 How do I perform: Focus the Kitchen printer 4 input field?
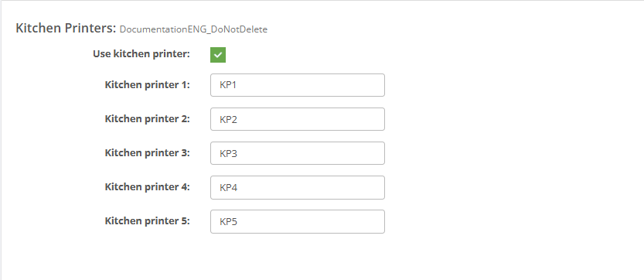pos(298,187)
